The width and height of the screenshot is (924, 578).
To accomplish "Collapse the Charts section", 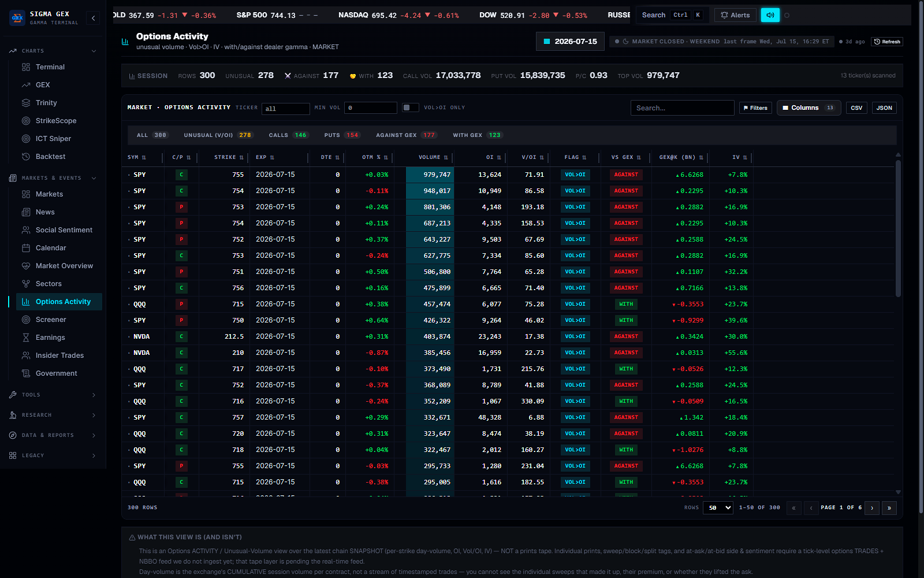I will [x=94, y=51].
